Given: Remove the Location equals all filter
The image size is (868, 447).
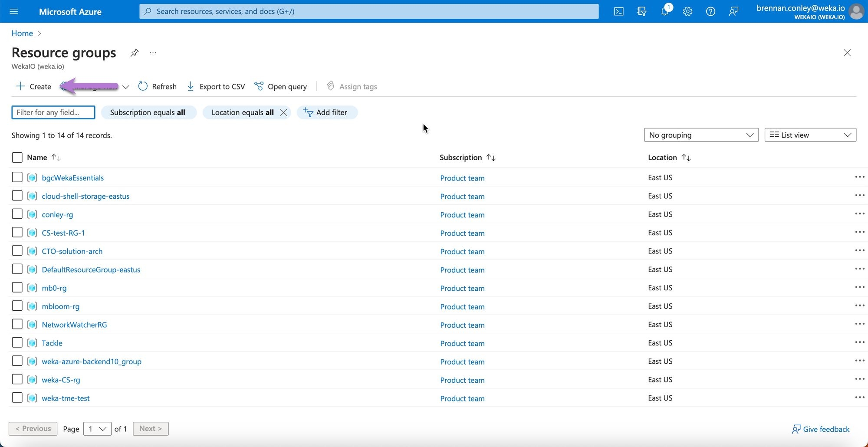Looking at the screenshot, I should tap(284, 112).
